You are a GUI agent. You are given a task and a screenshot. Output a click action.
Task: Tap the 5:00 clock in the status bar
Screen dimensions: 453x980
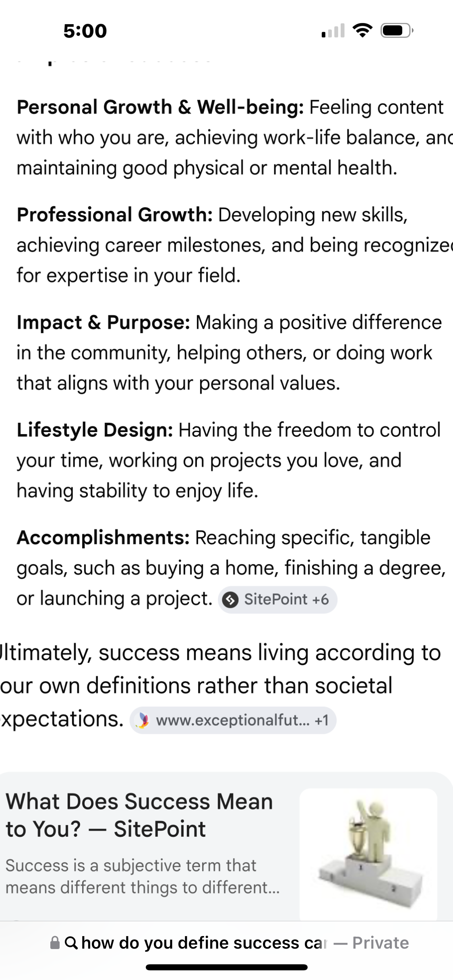pyautogui.click(x=85, y=31)
